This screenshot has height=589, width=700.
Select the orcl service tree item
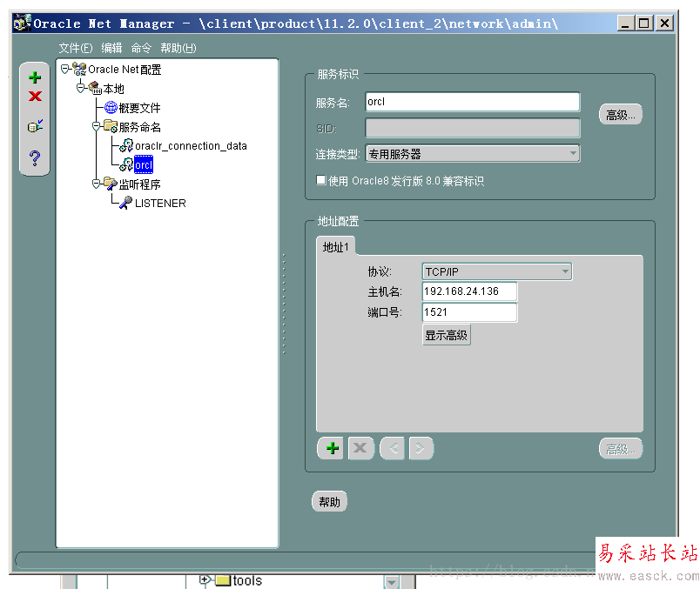click(x=144, y=164)
